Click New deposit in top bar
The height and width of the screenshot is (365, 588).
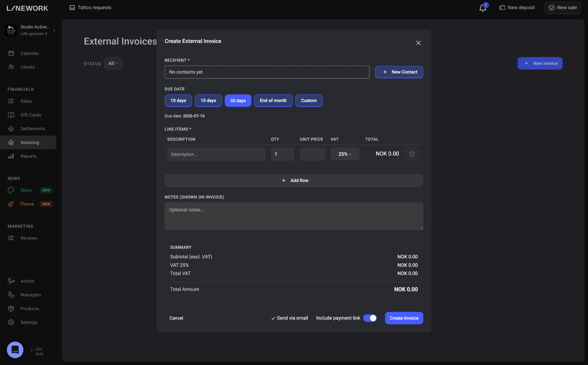517,7
